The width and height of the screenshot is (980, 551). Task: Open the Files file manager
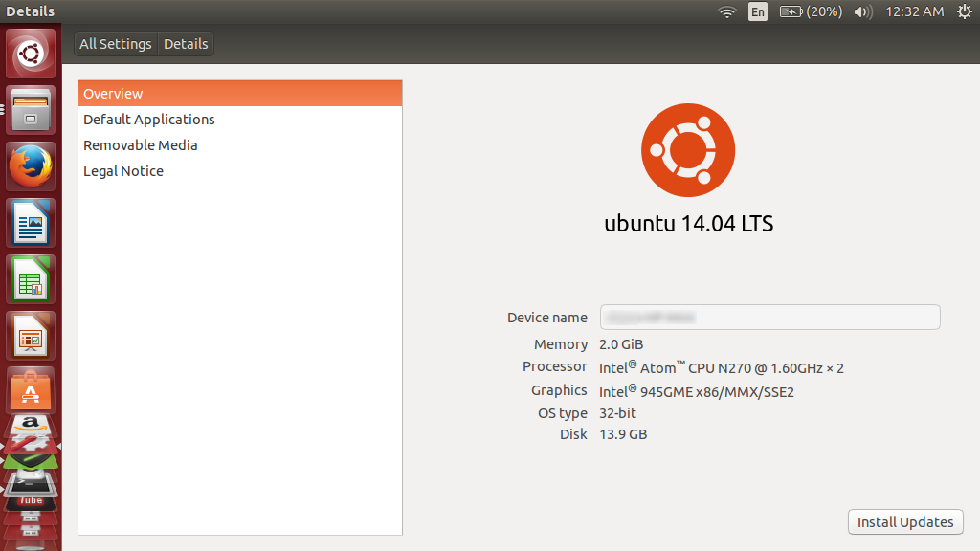[30, 110]
